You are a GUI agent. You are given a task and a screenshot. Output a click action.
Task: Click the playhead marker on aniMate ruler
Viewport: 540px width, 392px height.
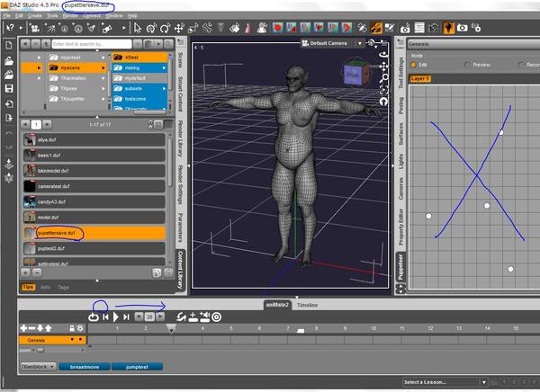(x=171, y=328)
